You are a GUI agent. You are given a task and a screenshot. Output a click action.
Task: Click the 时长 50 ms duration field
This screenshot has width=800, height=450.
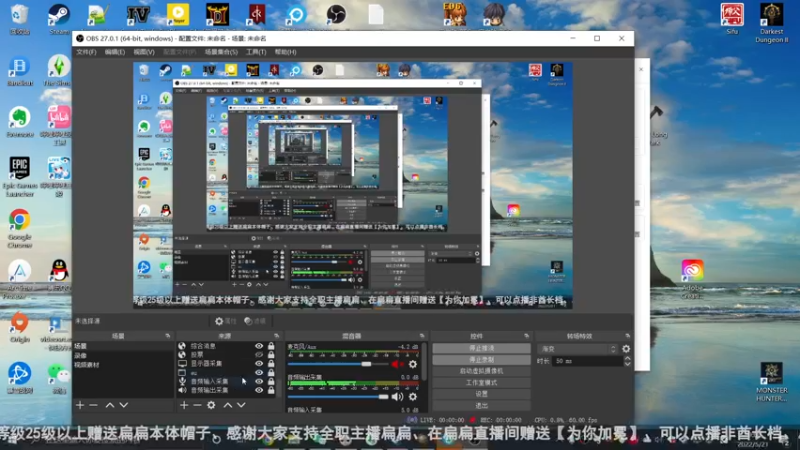pyautogui.click(x=588, y=361)
